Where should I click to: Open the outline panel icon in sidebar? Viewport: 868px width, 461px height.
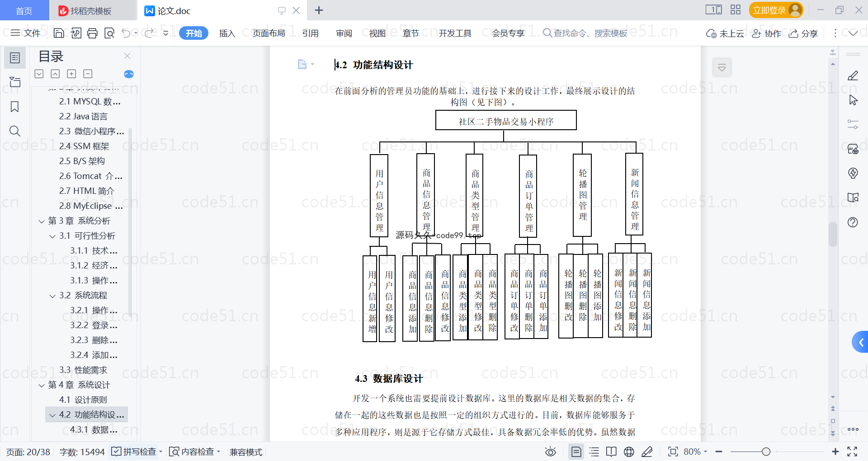(15, 58)
